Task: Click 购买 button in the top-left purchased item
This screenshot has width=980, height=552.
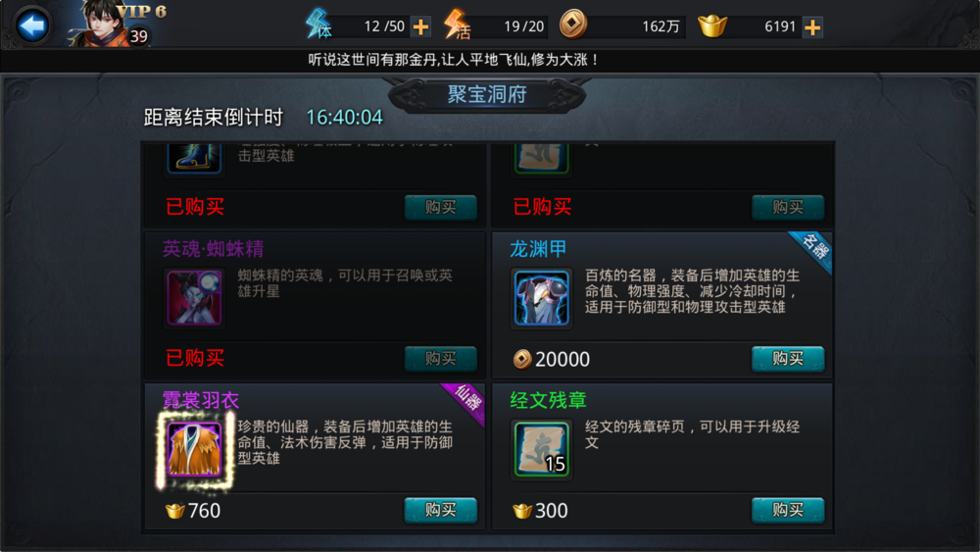Action: click(441, 208)
